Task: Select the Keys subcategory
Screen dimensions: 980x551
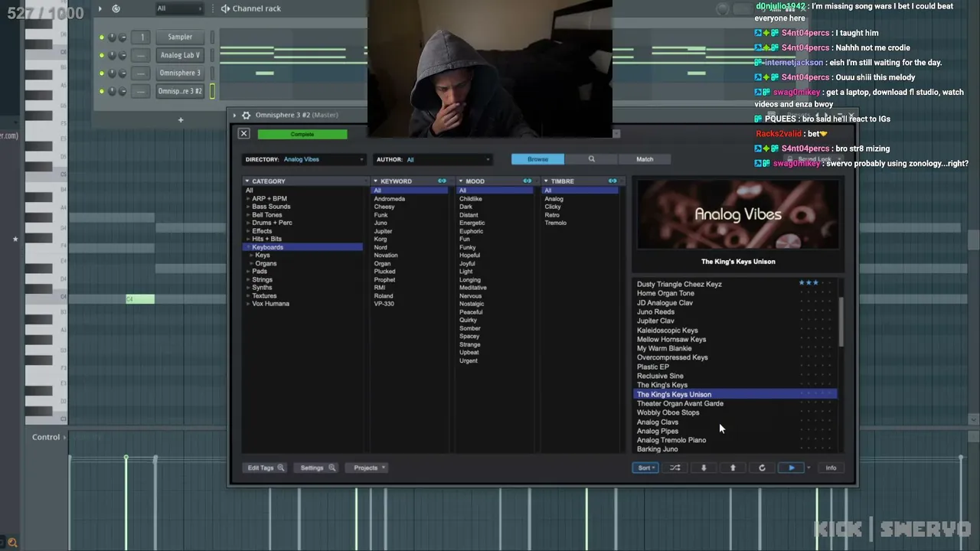Action: pyautogui.click(x=263, y=256)
